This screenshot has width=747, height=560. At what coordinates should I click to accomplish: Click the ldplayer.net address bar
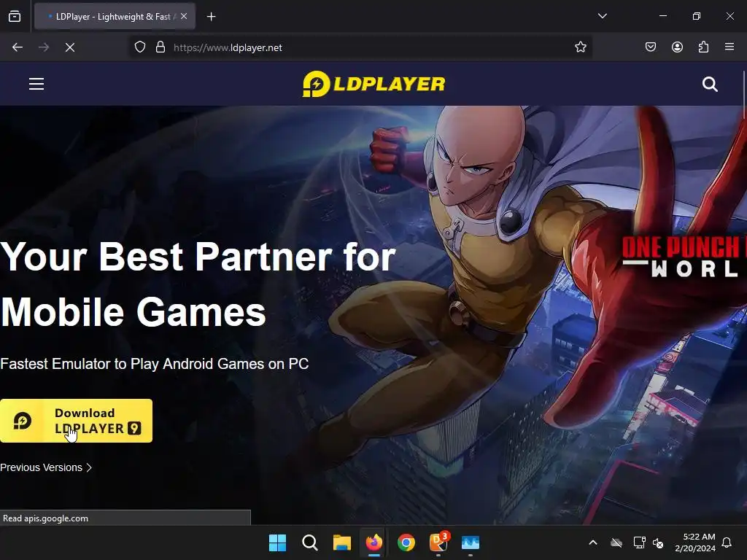(361, 47)
